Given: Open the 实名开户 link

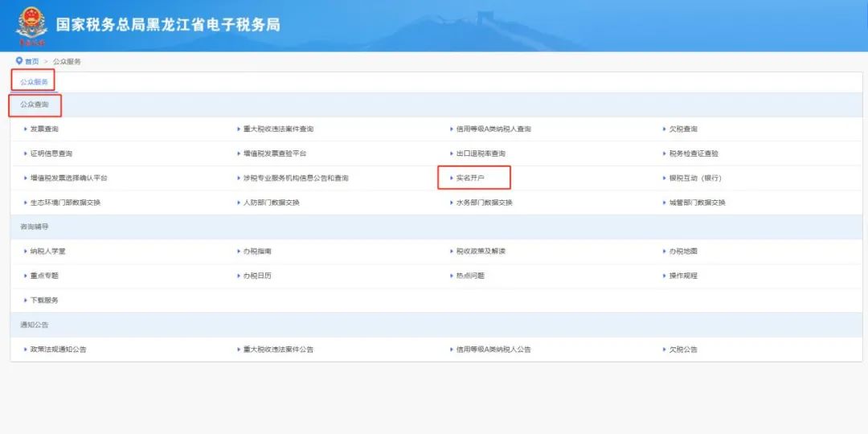Looking at the screenshot, I should click(x=470, y=178).
